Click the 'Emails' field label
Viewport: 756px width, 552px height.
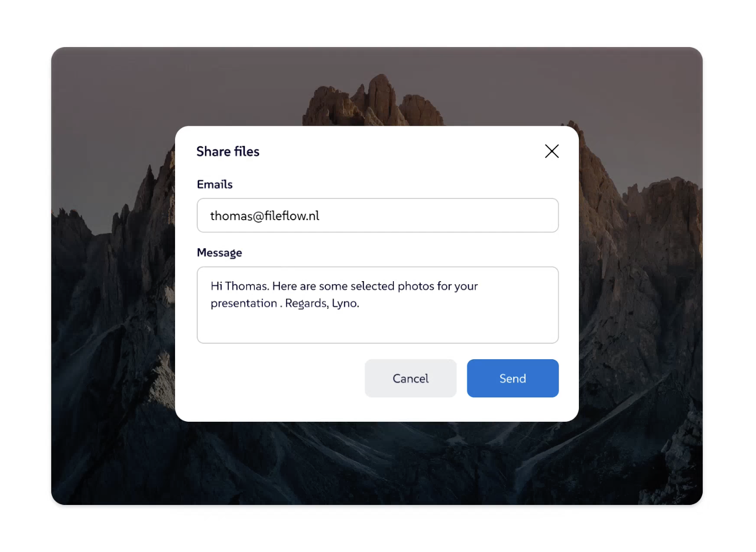215,185
